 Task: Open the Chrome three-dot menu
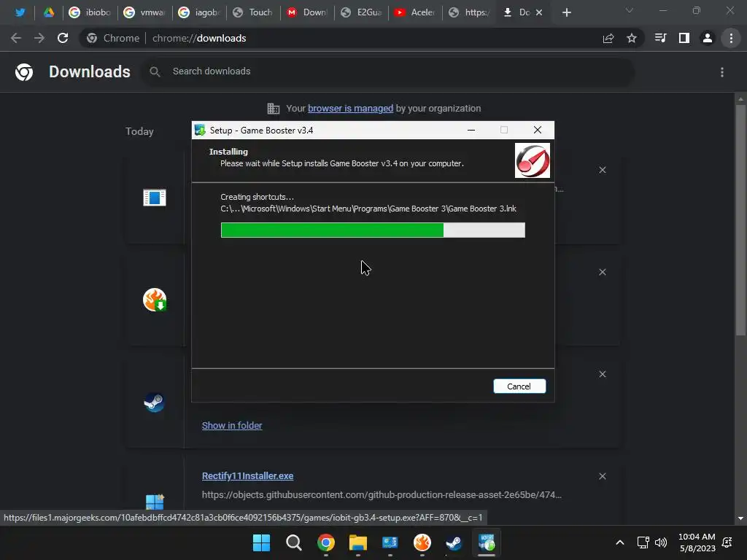click(731, 38)
